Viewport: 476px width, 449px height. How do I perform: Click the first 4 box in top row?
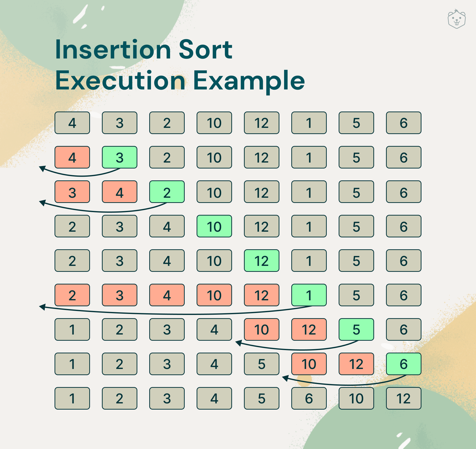72,123
